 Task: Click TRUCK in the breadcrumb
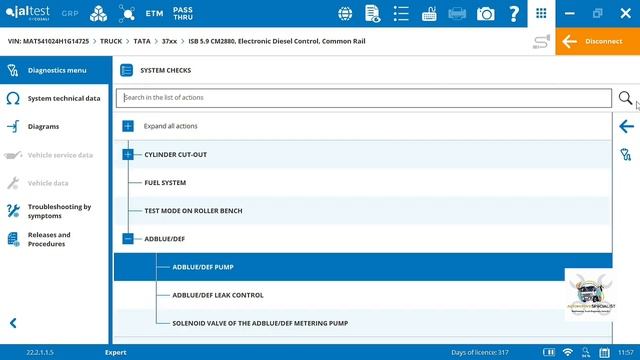111,41
